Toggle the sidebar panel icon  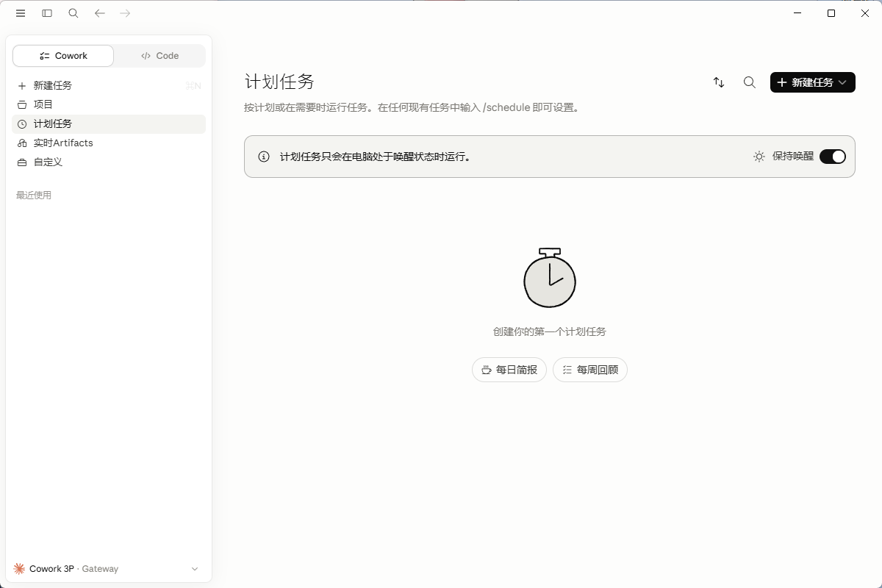tap(47, 13)
